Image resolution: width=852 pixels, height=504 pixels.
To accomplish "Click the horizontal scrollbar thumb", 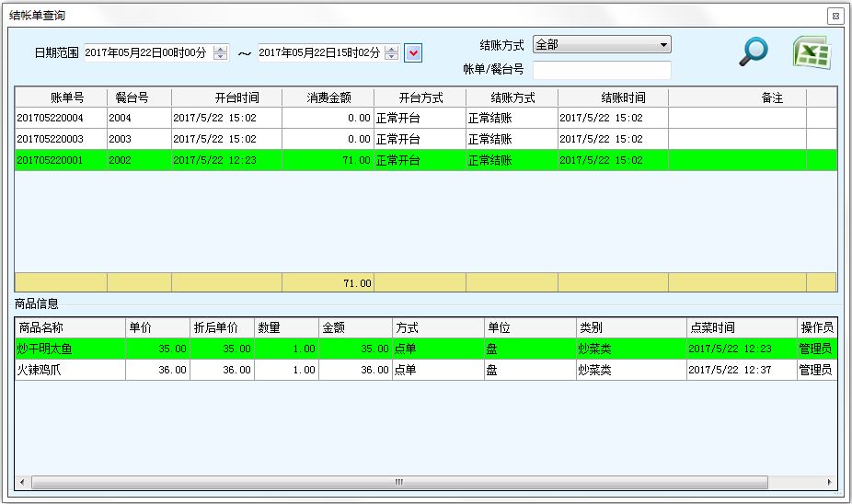I will 399,482.
